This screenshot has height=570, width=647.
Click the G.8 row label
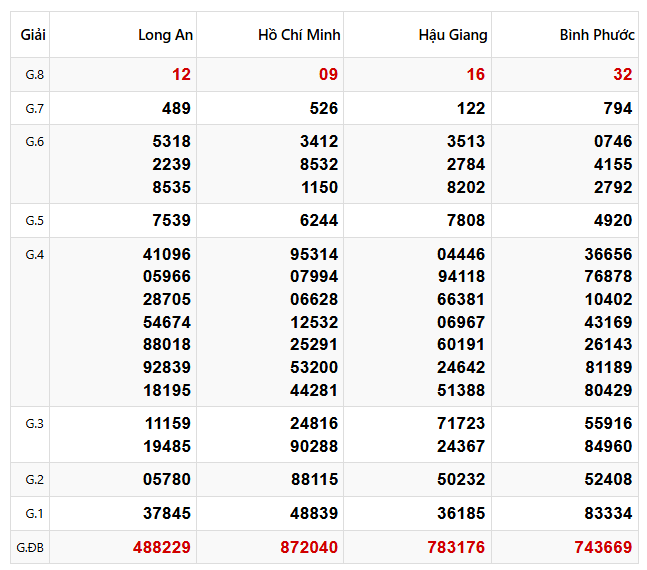[x=35, y=75]
